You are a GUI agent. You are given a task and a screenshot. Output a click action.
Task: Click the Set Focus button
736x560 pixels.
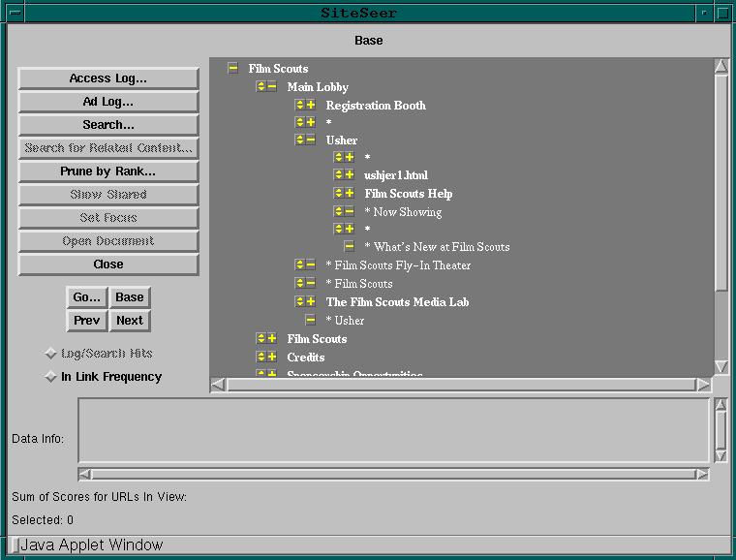108,218
